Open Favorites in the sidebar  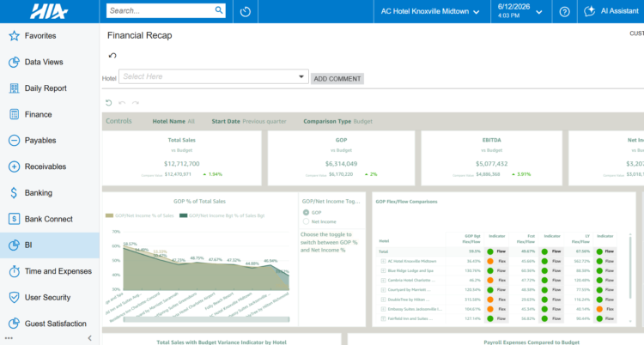pos(50,36)
